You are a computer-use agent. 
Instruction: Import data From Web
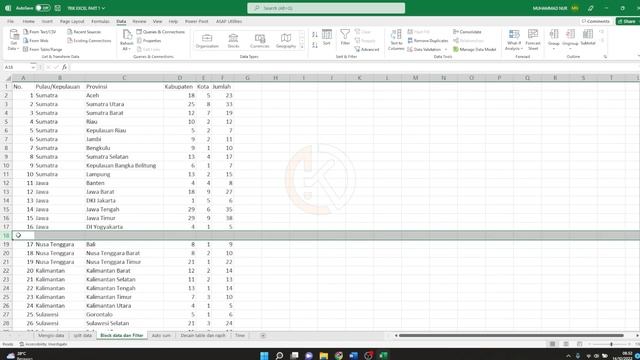[x=36, y=40]
